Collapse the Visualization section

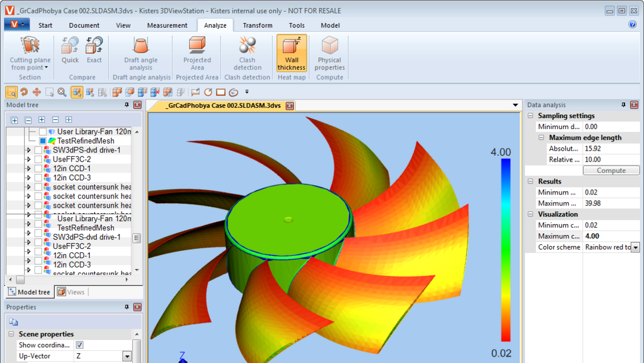(531, 214)
